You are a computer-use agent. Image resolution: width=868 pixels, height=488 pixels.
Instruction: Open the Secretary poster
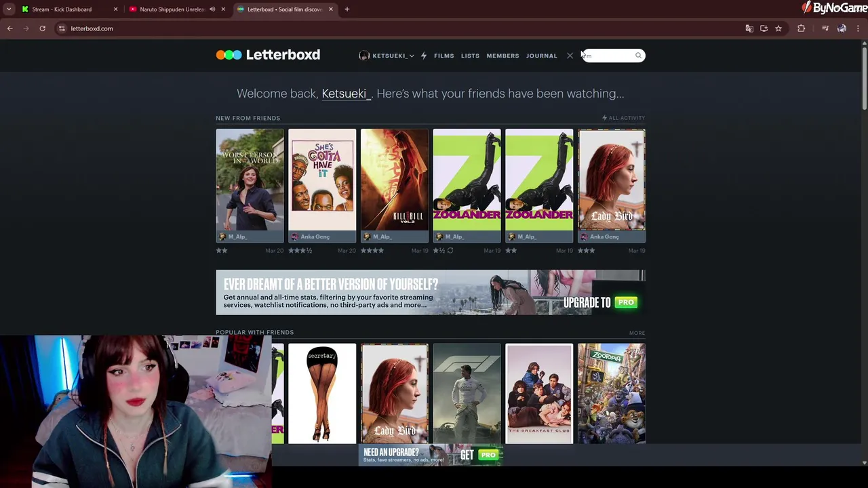tap(322, 394)
